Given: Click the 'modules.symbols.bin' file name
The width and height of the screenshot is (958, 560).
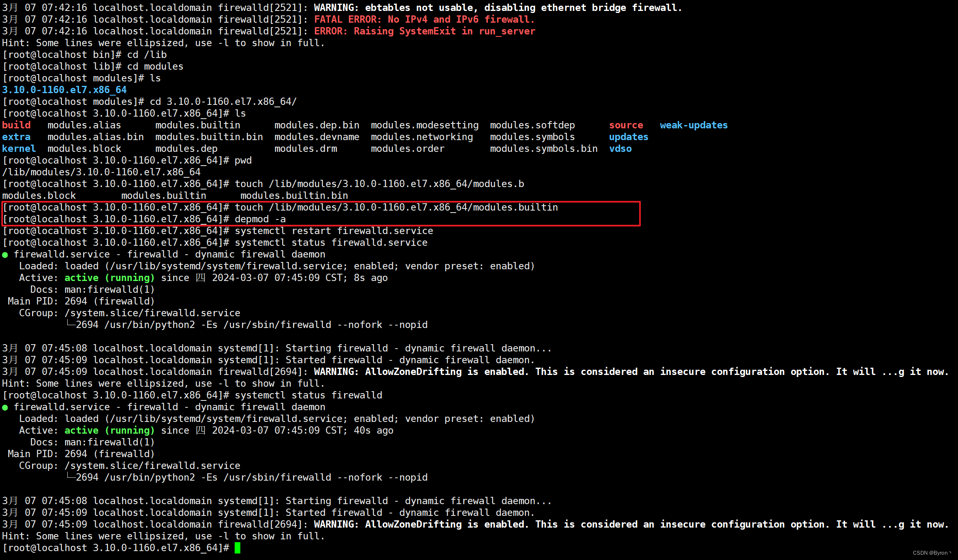Looking at the screenshot, I should (x=544, y=149).
